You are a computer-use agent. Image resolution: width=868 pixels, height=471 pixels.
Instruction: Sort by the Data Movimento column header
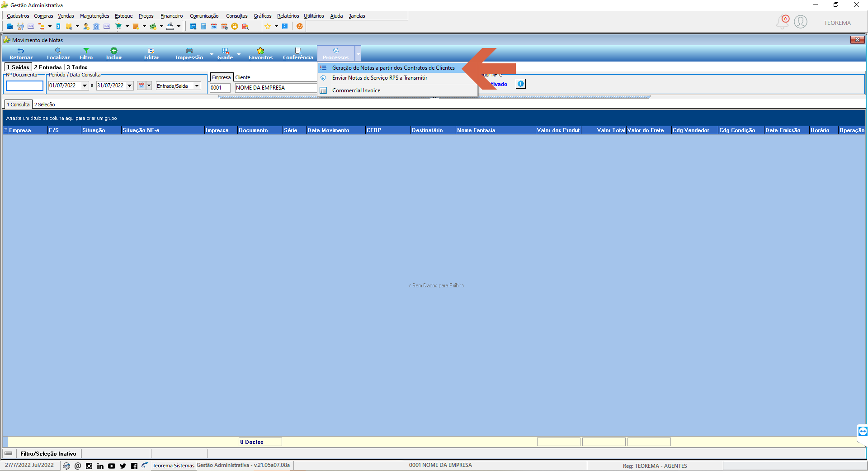(335, 130)
